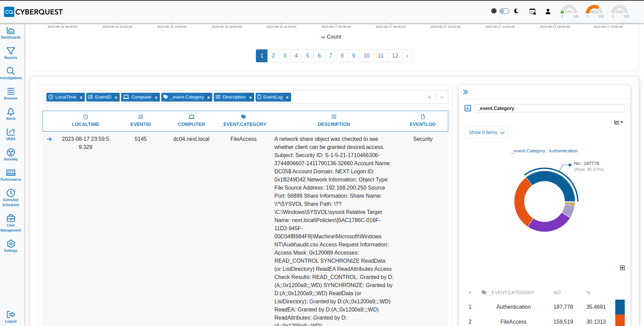
Task: Remove the Computer column tag
Action: 156,97
